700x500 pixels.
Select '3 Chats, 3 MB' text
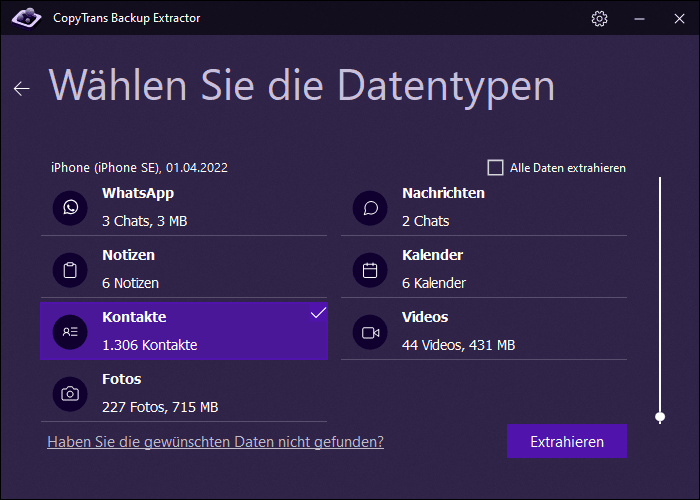point(145,221)
